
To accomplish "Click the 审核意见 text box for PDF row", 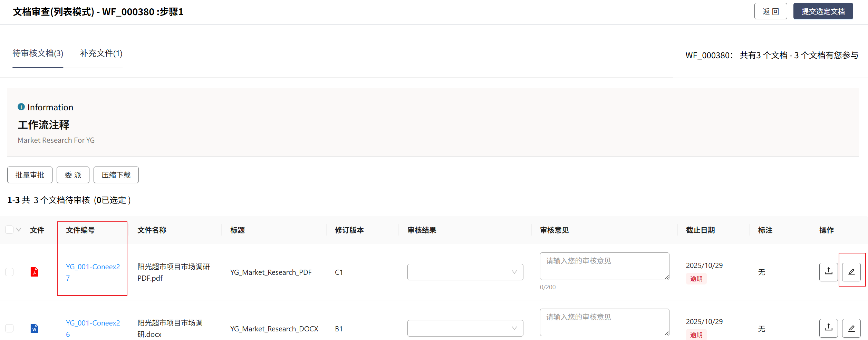I will point(604,266).
